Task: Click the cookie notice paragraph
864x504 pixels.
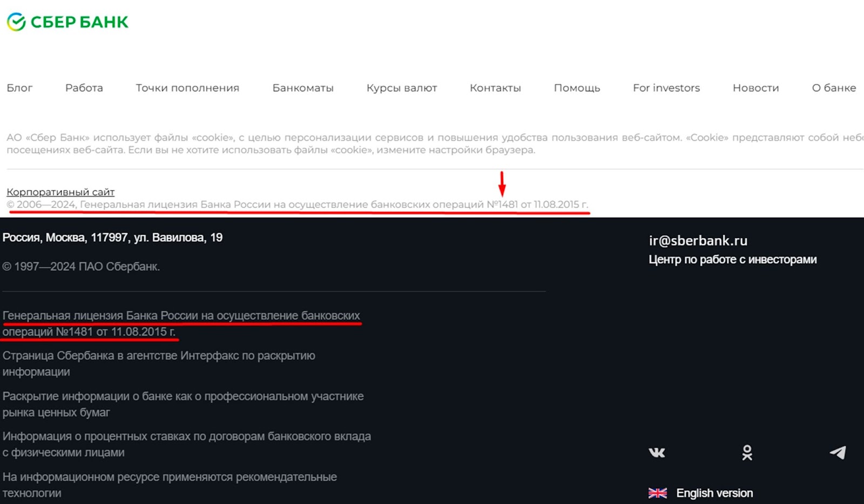Action: 435,144
